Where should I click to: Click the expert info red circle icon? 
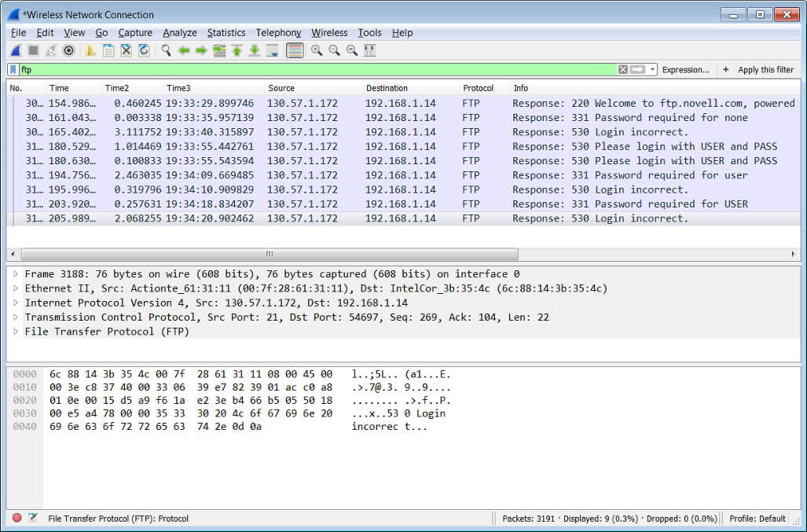(17, 518)
